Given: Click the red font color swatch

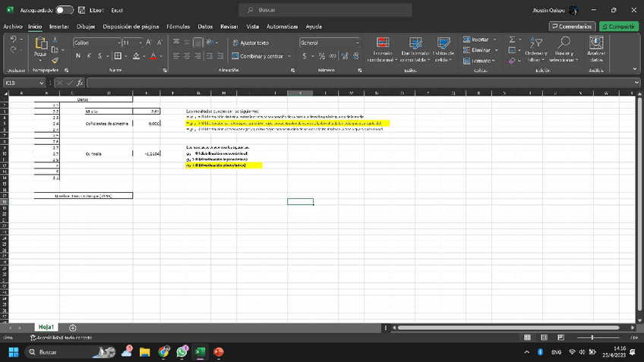Looking at the screenshot, I should (153, 56).
